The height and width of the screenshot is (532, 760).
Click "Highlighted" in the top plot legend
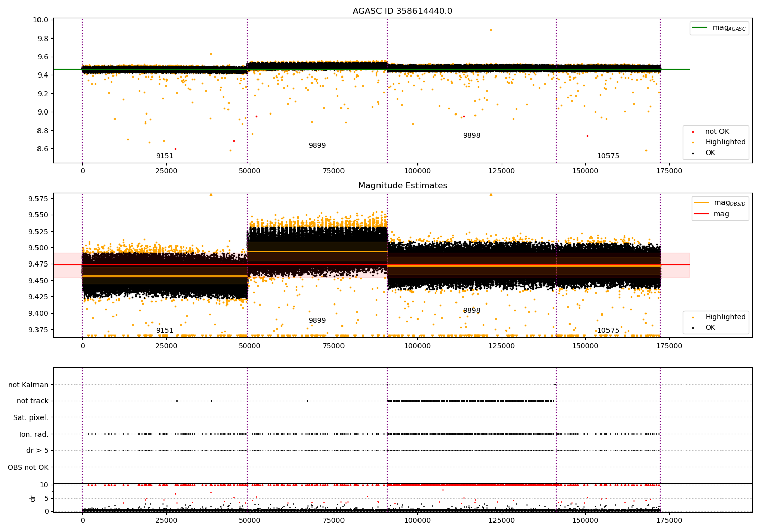(x=726, y=142)
